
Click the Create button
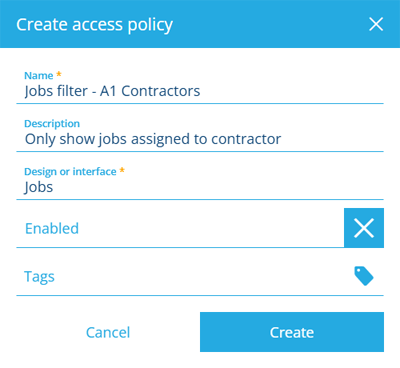(x=292, y=332)
